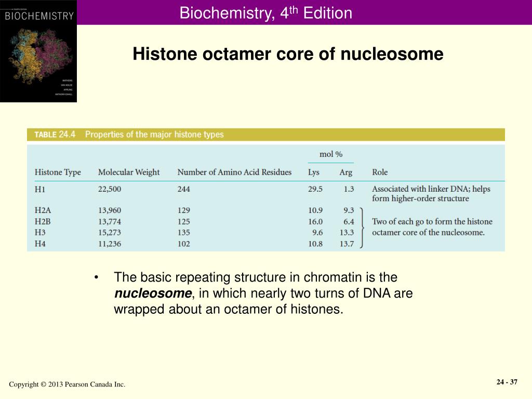This screenshot has height=399, width=532.
Task: Click the molecular weight value '22,500'
Action: tap(110, 189)
